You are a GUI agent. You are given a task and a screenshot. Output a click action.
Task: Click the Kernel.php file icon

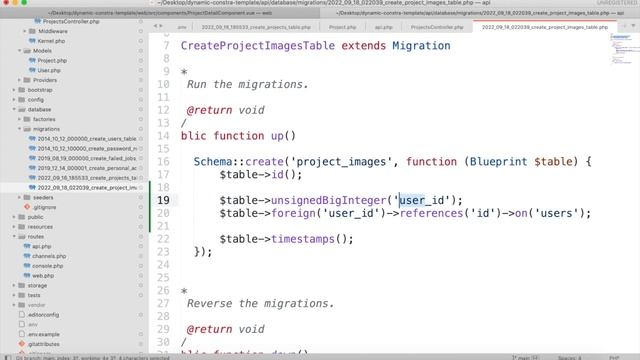coord(32,41)
